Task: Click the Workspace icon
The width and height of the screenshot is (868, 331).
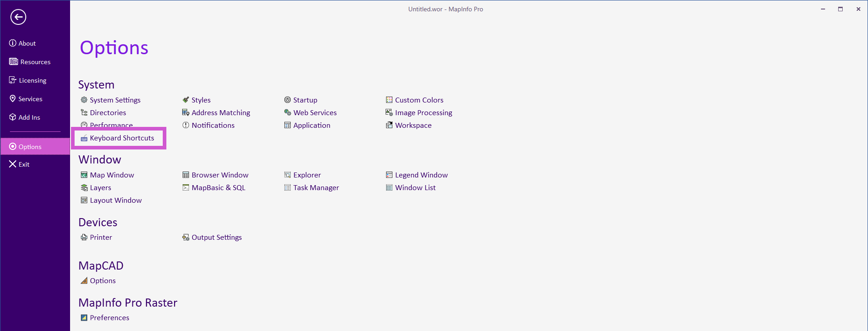Action: pos(389,125)
